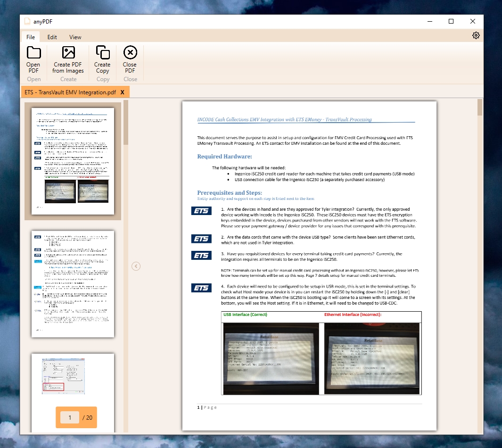Switch to the Edit tab

coord(52,37)
